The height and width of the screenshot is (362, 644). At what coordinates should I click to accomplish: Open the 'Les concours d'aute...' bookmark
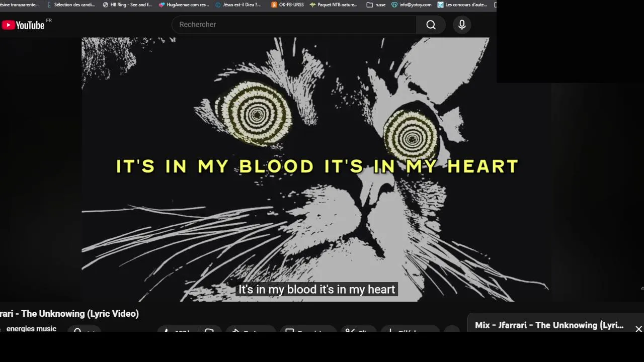pyautogui.click(x=462, y=5)
